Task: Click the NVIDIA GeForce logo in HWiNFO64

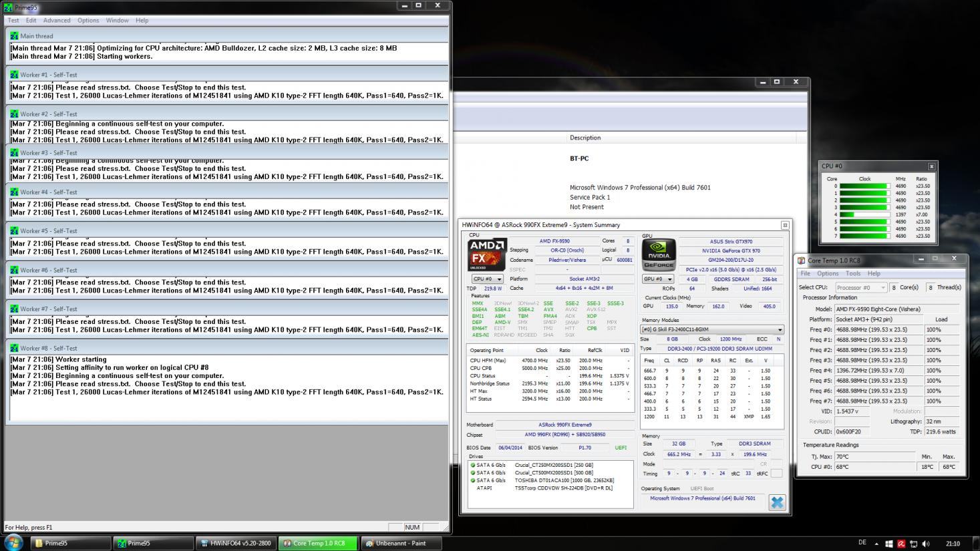Action: click(659, 254)
